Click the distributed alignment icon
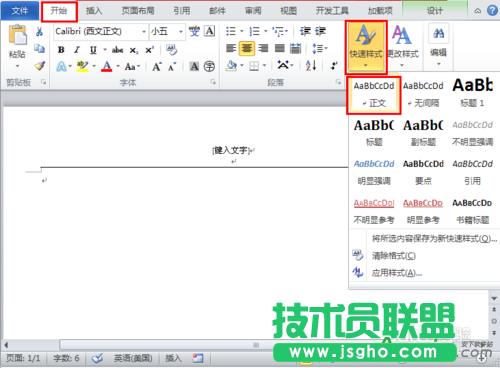 295,49
